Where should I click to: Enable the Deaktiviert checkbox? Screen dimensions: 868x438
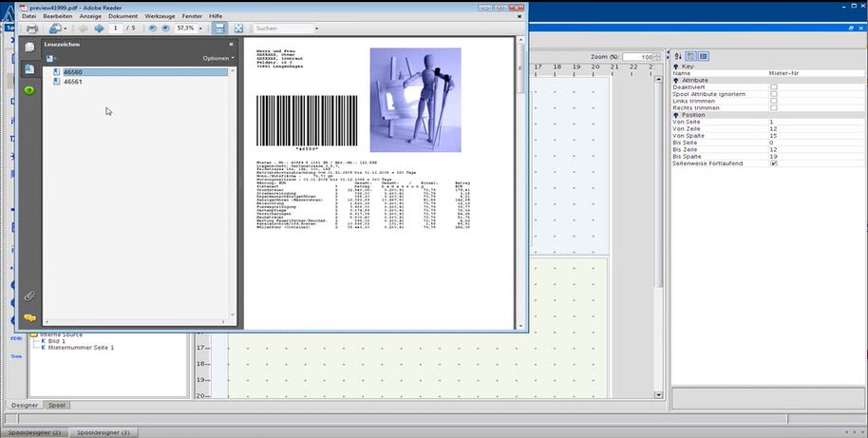click(x=774, y=87)
